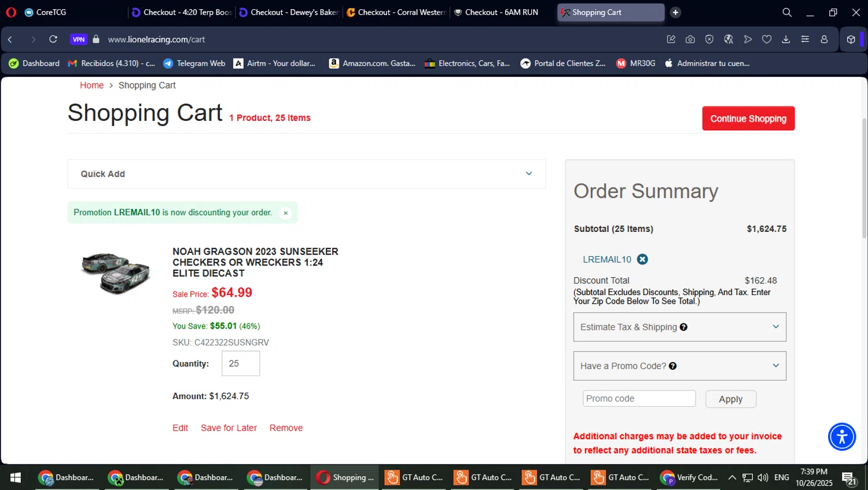The width and height of the screenshot is (868, 490).
Task: Open first Chrome Dashboard taskbar window
Action: [67, 477]
